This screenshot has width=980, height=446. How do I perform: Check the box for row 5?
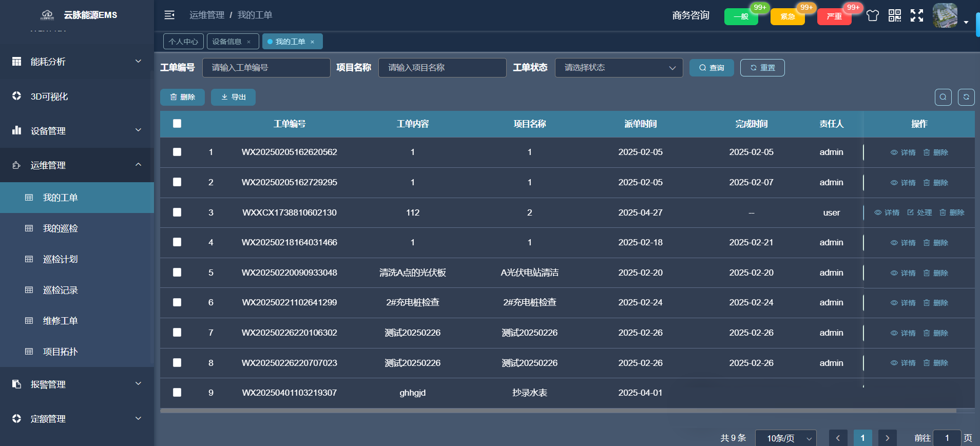(177, 273)
